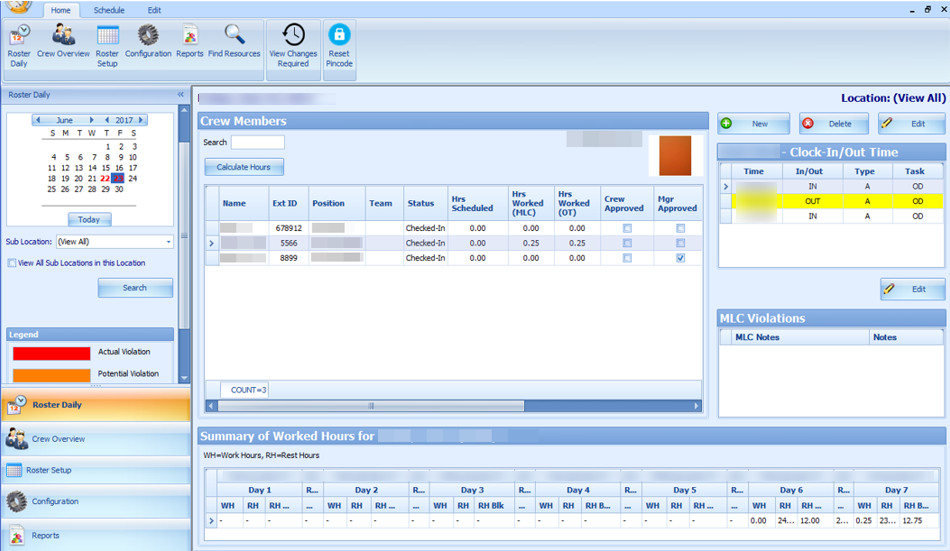This screenshot has width=950, height=551.
Task: Select June 30 in calendar
Action: [x=119, y=189]
